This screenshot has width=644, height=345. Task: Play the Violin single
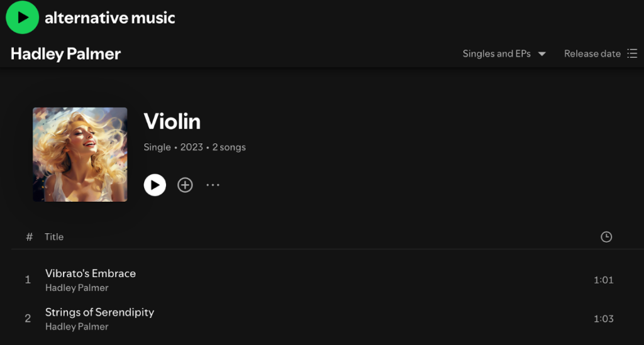click(155, 185)
